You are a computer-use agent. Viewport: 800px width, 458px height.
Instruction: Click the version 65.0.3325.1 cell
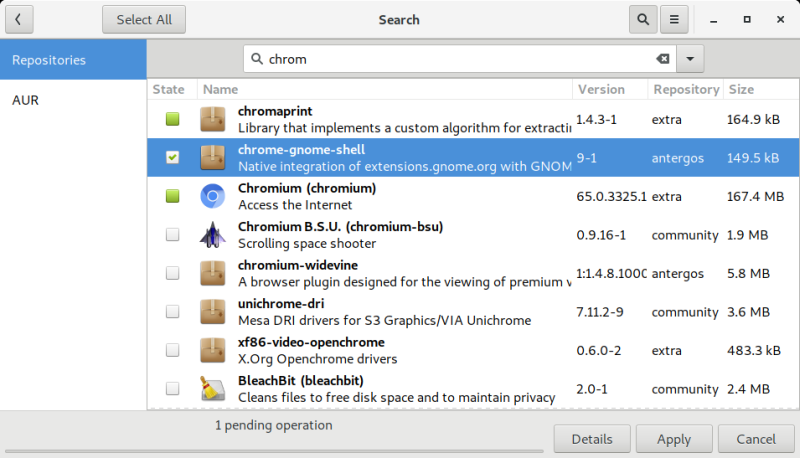pos(611,196)
